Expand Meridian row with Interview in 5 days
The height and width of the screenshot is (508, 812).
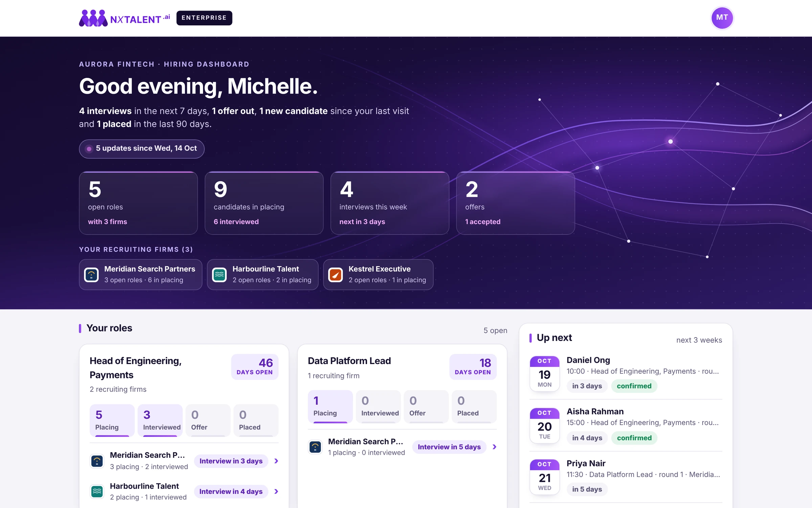click(495, 447)
